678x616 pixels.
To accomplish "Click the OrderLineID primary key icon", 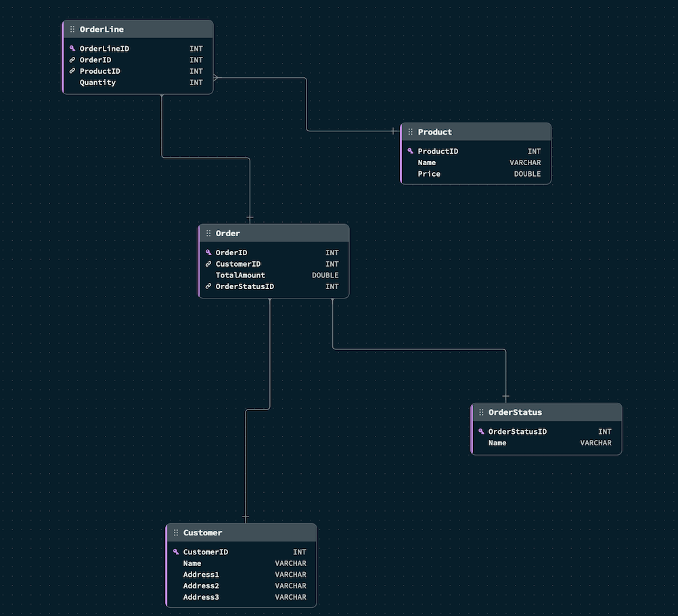I will tap(72, 49).
